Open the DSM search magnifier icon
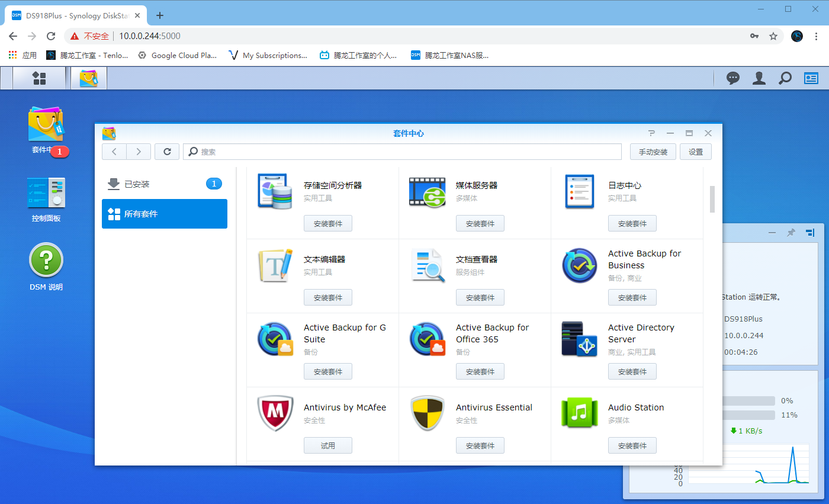This screenshot has width=829, height=504. click(x=785, y=78)
